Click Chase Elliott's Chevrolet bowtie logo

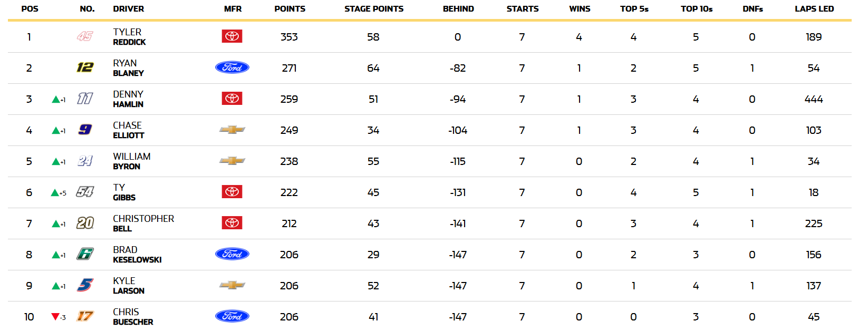[232, 130]
